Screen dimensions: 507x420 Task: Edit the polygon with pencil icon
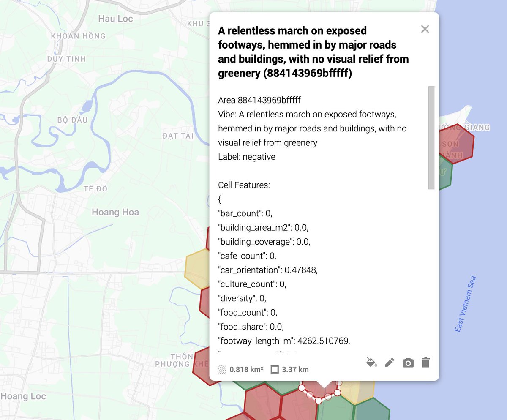click(x=390, y=363)
